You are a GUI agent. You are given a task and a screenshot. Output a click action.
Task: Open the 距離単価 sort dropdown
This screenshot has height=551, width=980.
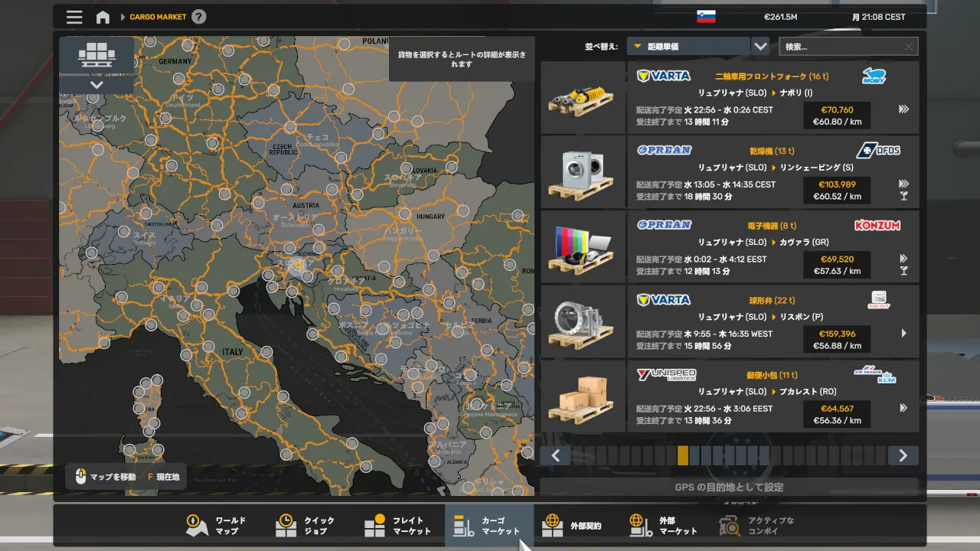688,47
